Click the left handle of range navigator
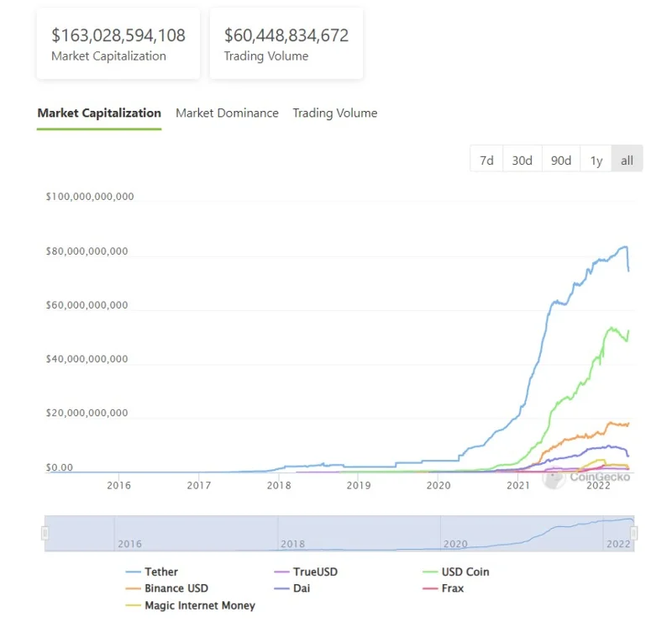Screen dimensions: 672x638 click(x=45, y=534)
